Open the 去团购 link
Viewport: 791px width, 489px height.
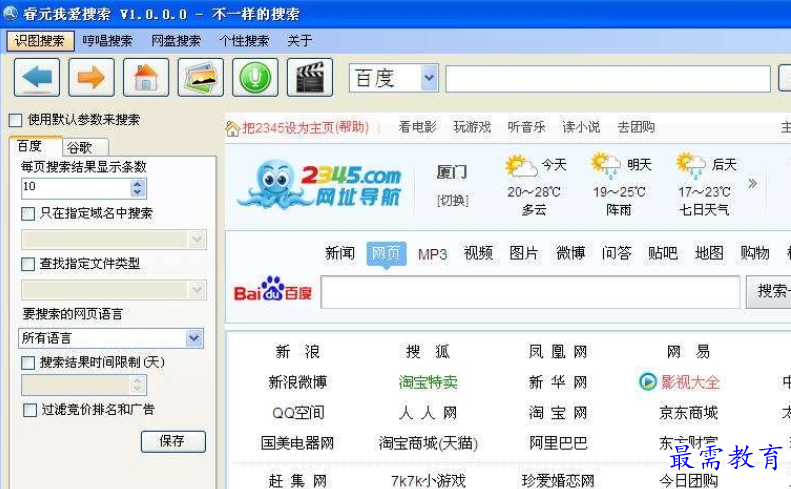pos(636,127)
